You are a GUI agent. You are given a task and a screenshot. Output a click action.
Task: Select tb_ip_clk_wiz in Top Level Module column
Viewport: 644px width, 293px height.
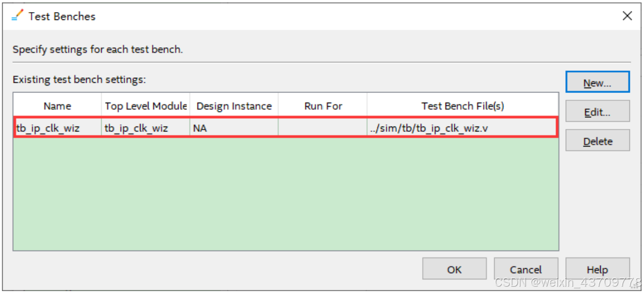tap(145, 128)
